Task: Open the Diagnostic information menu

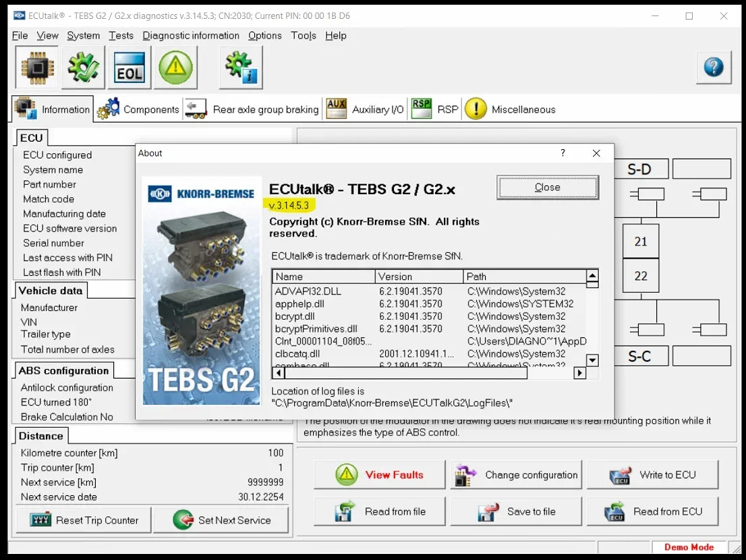Action: coord(191,36)
